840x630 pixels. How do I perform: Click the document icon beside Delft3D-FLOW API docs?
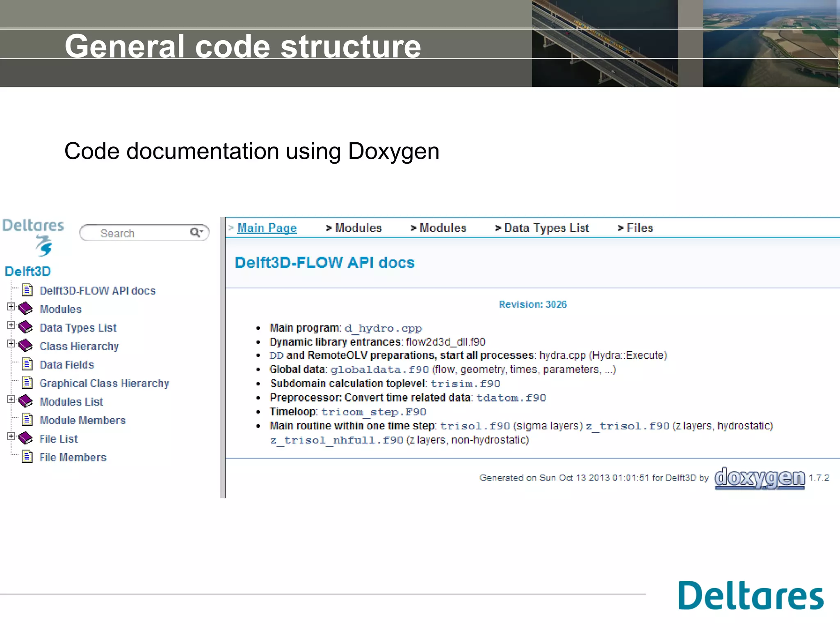(27, 290)
